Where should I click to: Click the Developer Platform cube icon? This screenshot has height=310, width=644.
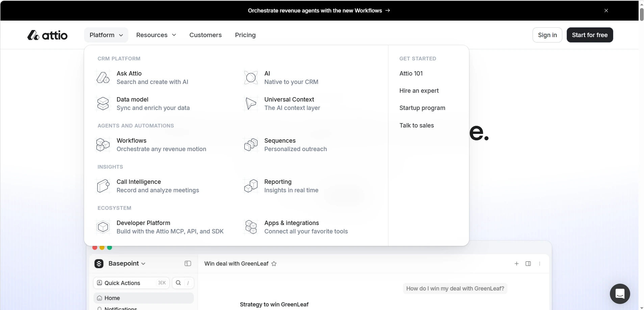[103, 227]
